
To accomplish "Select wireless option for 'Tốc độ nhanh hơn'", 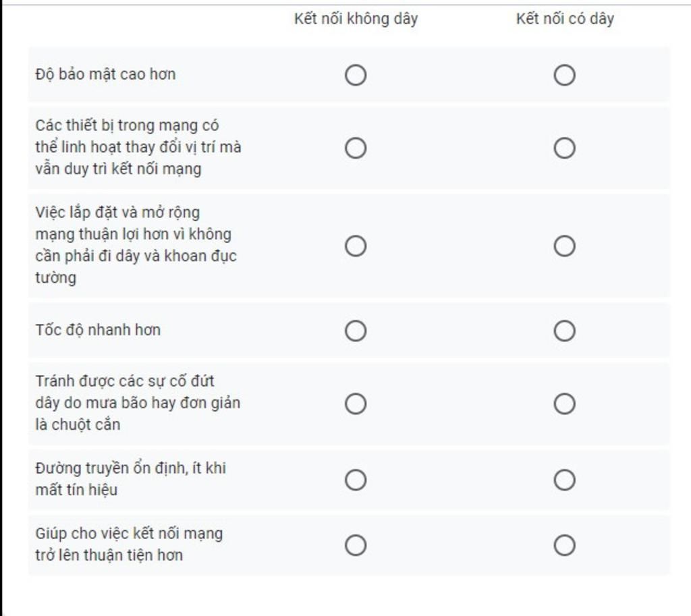I will (356, 331).
